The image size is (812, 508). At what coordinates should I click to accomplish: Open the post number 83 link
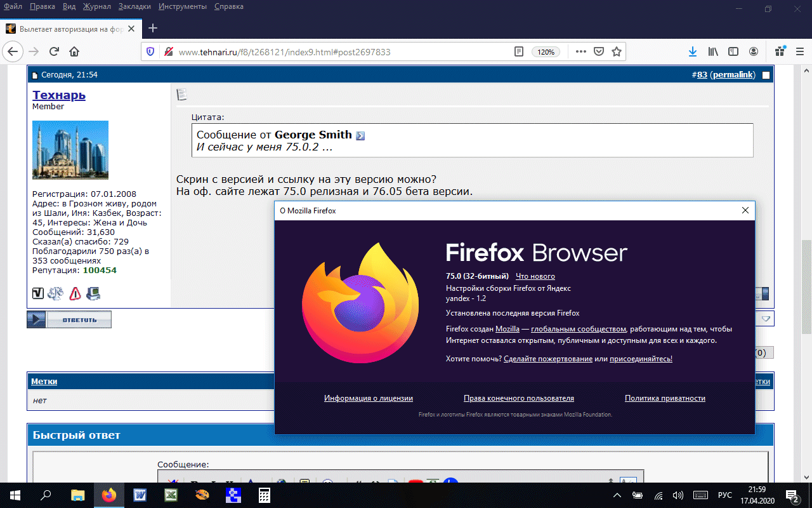pos(702,75)
